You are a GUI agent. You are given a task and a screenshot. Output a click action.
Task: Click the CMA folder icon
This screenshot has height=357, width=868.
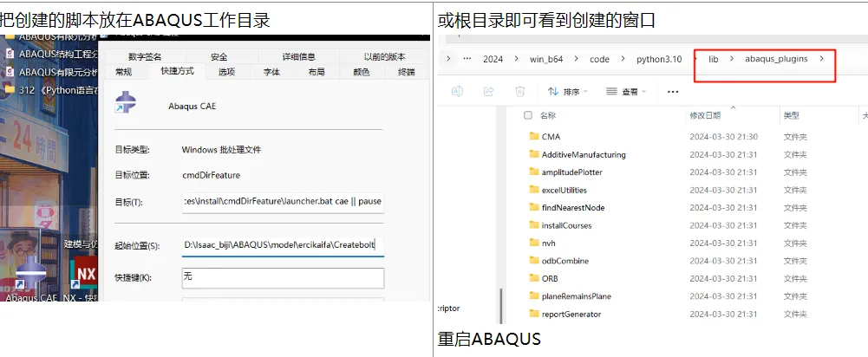pyautogui.click(x=533, y=136)
